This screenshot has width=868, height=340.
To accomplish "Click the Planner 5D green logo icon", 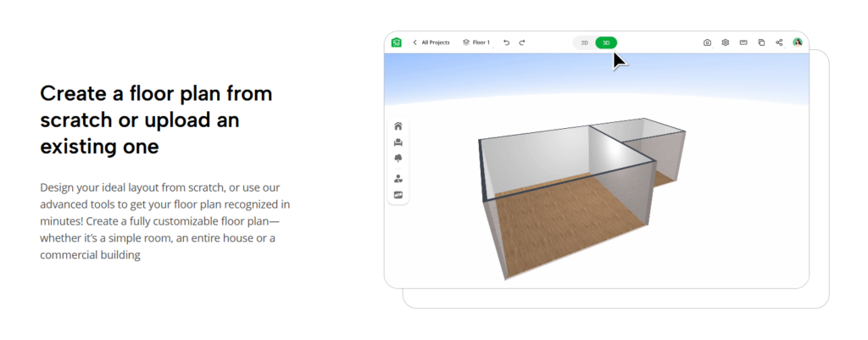I will pyautogui.click(x=396, y=42).
